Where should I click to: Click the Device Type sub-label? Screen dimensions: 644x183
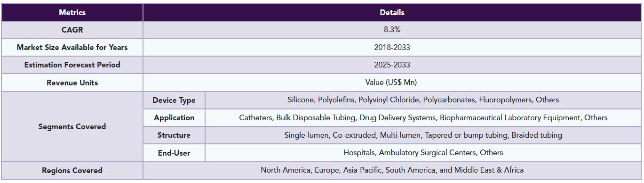point(174,100)
